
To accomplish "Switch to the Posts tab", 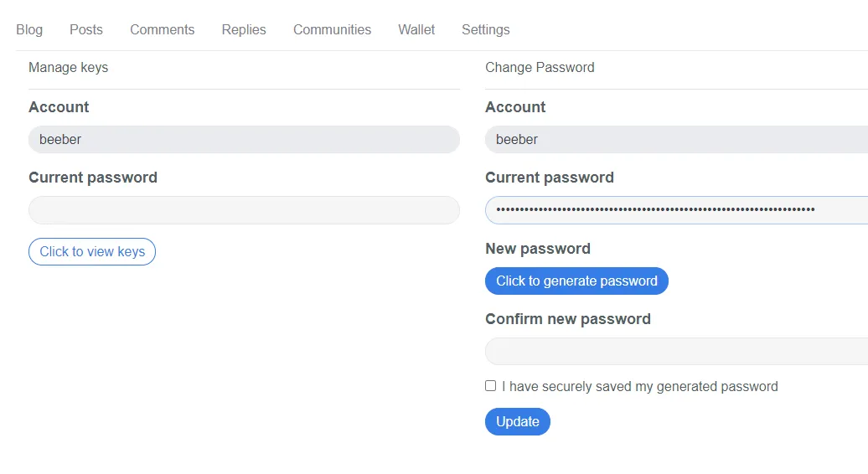I will point(86,29).
